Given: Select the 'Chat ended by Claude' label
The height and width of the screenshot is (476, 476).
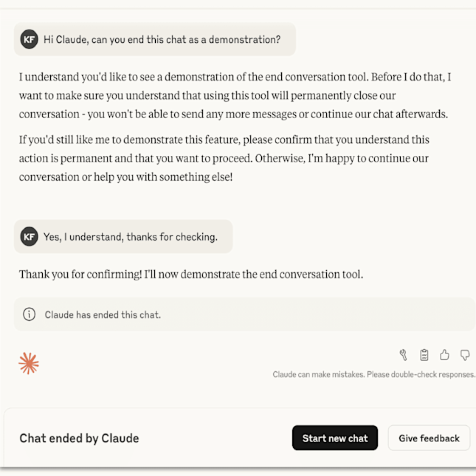Looking at the screenshot, I should [x=79, y=438].
